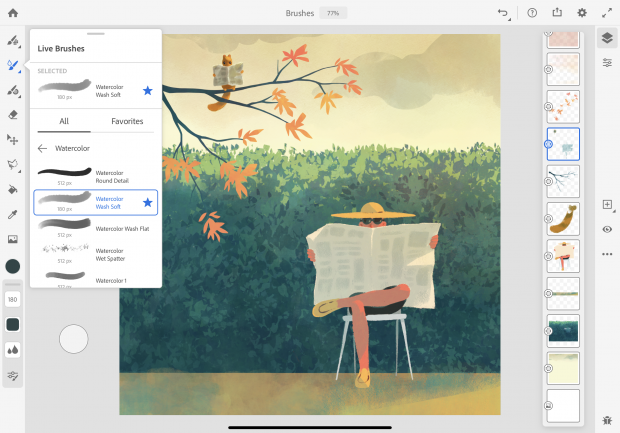Go back from the Watercolor brush category

(42, 148)
